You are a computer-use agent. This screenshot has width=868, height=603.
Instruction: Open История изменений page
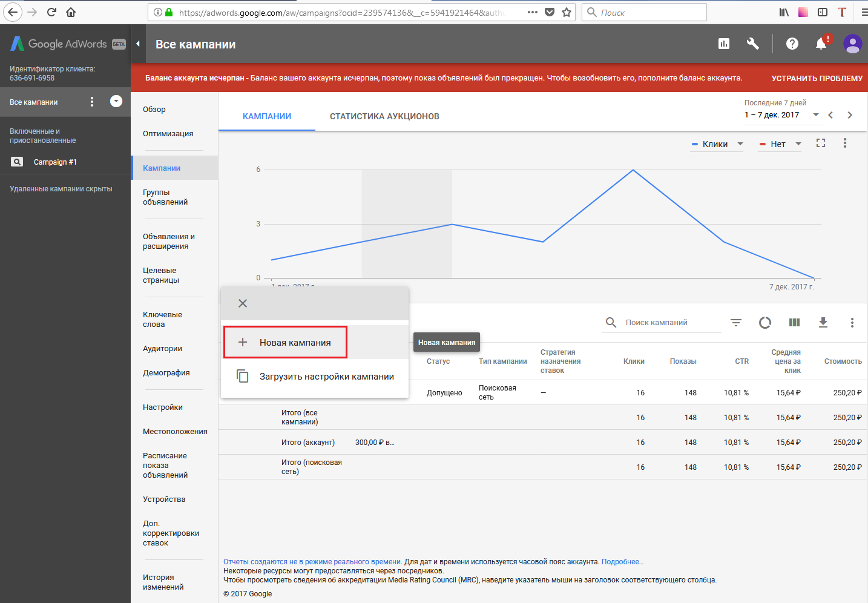click(x=163, y=582)
